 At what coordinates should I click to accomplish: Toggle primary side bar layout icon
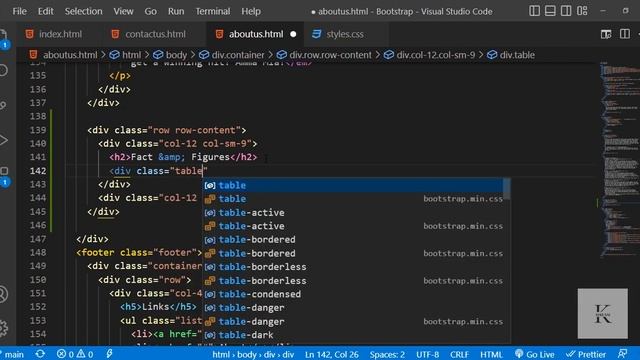coord(534,11)
